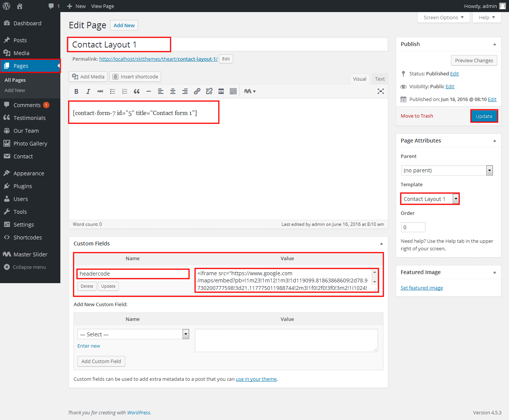Toggle the editor toolbar kitchen sink
Image resolution: width=509 pixels, height=420 pixels.
233,91
